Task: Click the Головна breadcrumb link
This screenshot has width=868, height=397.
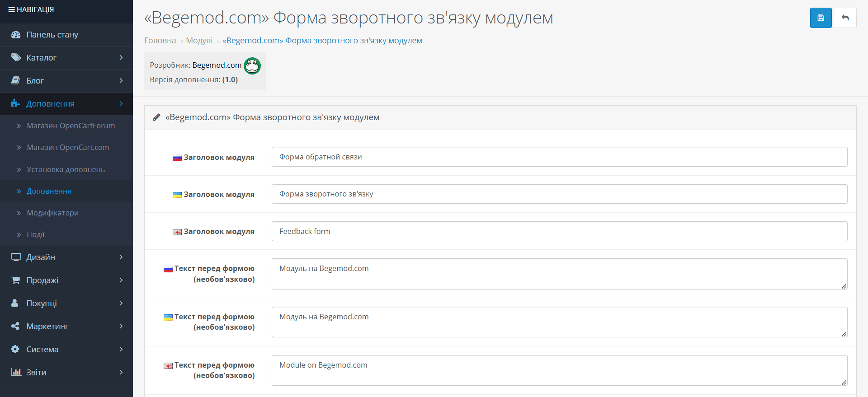Action: tap(160, 41)
